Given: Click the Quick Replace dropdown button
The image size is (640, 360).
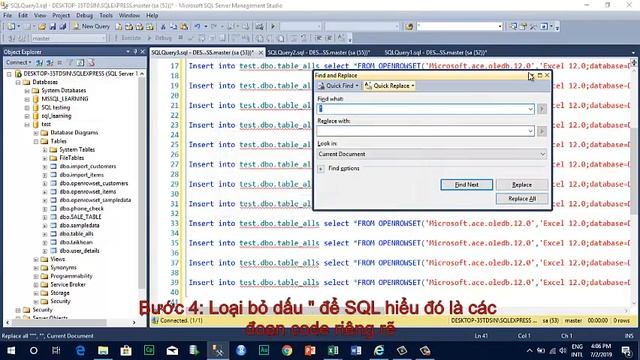Looking at the screenshot, I should tap(389, 86).
